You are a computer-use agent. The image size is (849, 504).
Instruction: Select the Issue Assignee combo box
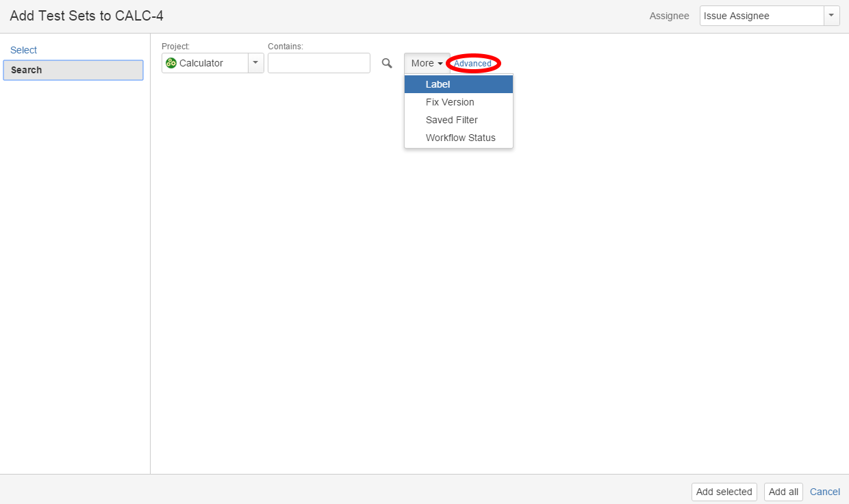[x=770, y=16]
